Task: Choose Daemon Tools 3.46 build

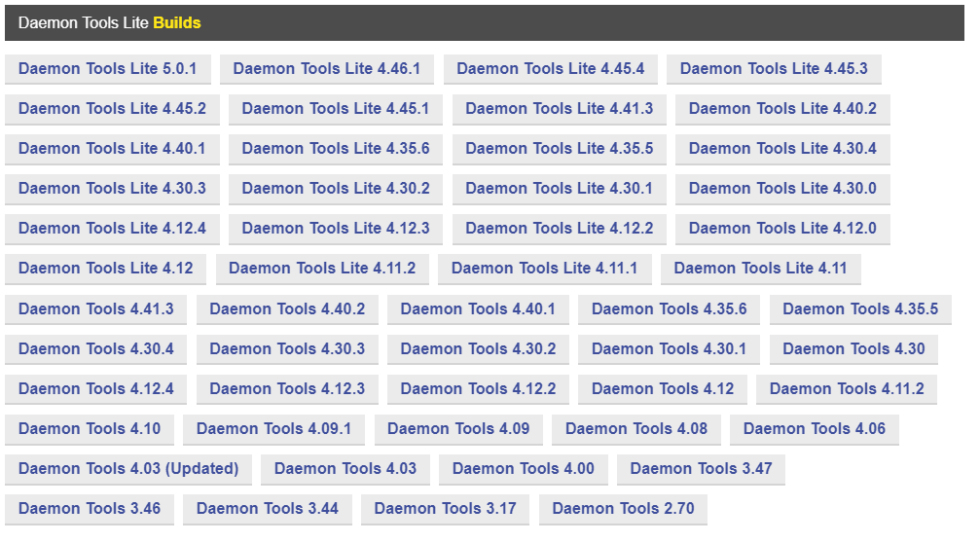Action: click(90, 509)
